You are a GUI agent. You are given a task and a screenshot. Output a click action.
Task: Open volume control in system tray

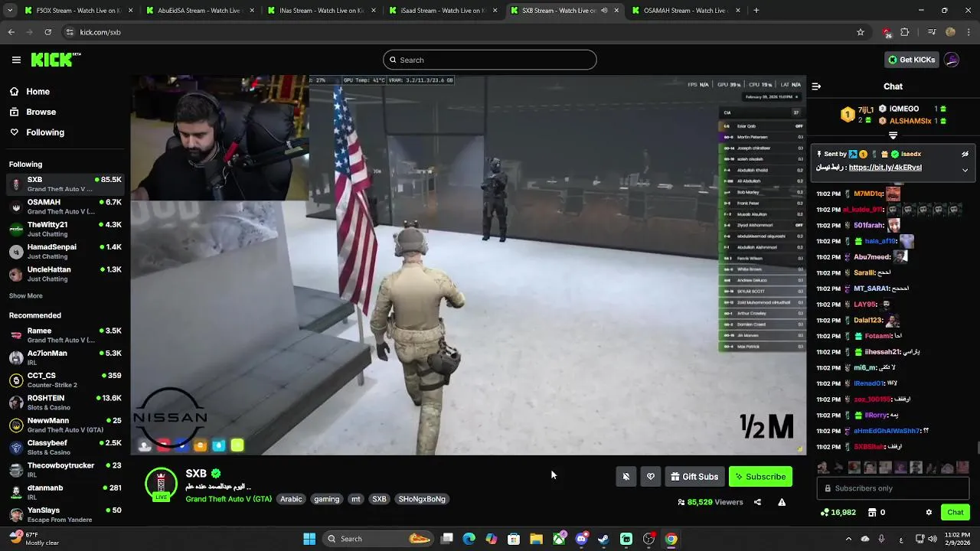click(933, 539)
